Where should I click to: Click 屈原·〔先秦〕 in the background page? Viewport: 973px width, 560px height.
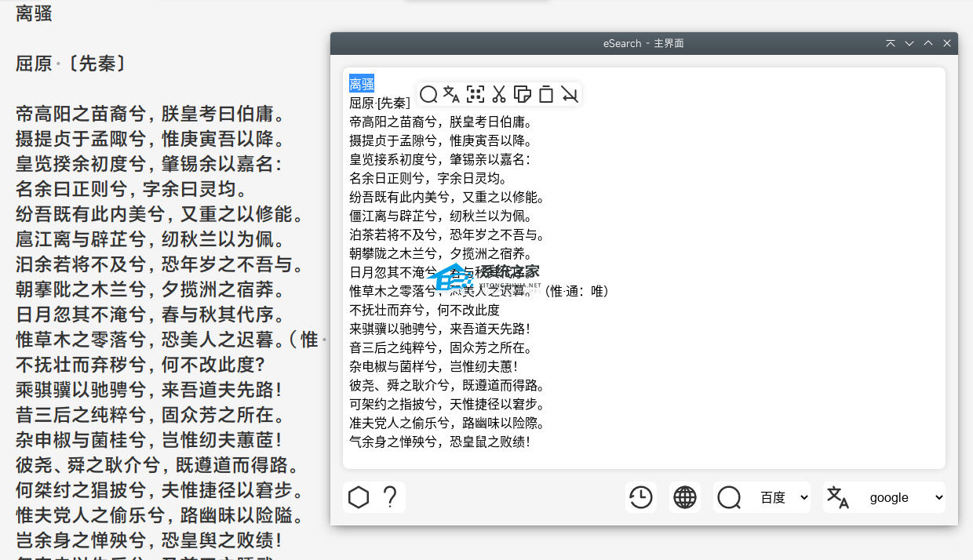(x=71, y=64)
